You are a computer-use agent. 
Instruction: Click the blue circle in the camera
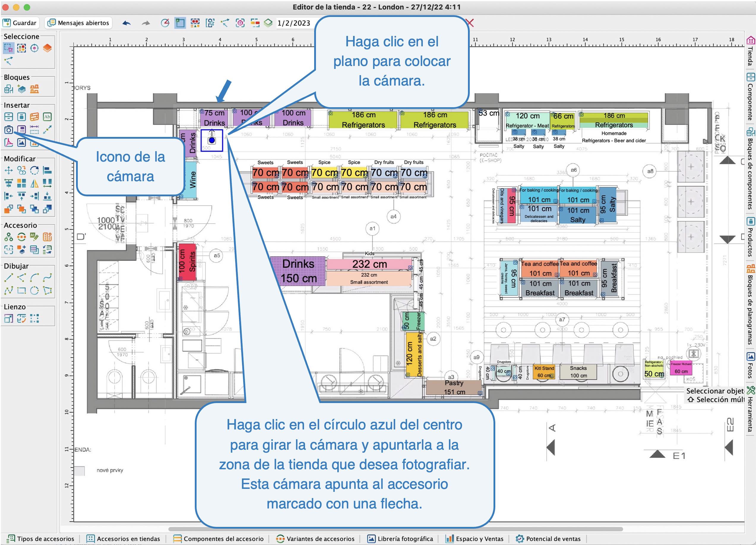[212, 140]
